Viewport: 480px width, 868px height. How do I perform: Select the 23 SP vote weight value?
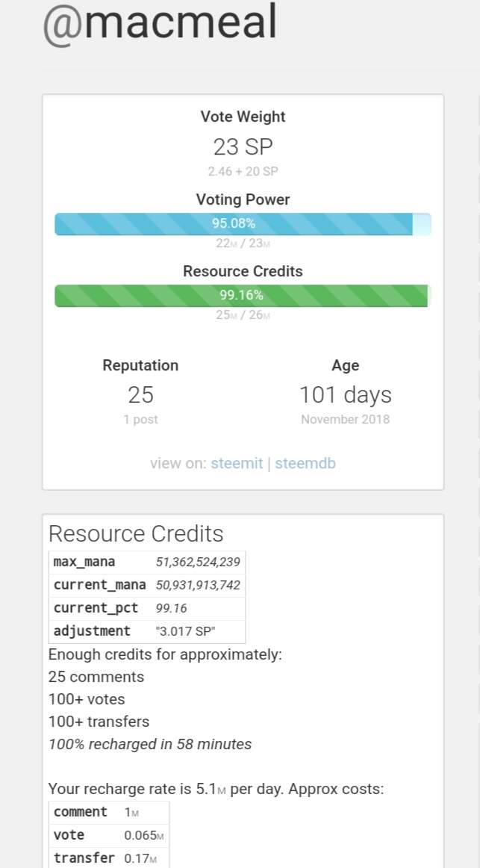(x=243, y=146)
